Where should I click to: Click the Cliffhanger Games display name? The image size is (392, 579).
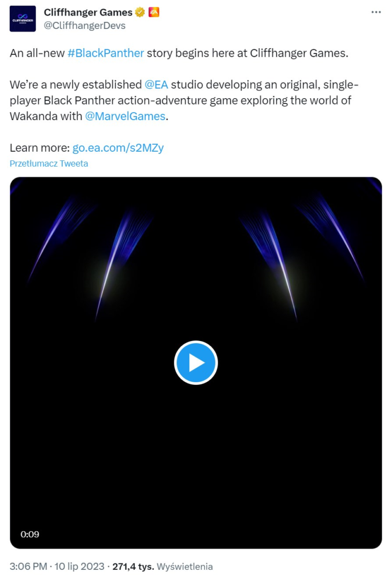tap(88, 12)
